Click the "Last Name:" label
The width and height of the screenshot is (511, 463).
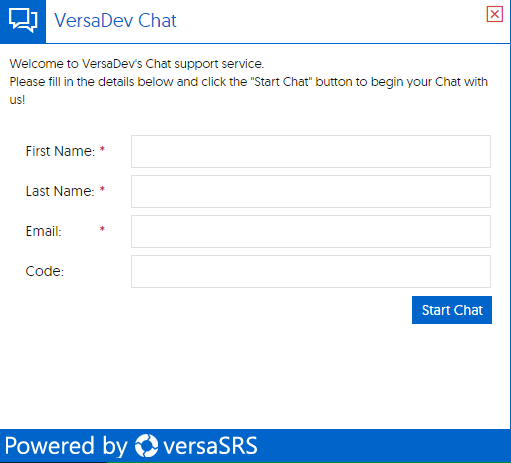(60, 191)
